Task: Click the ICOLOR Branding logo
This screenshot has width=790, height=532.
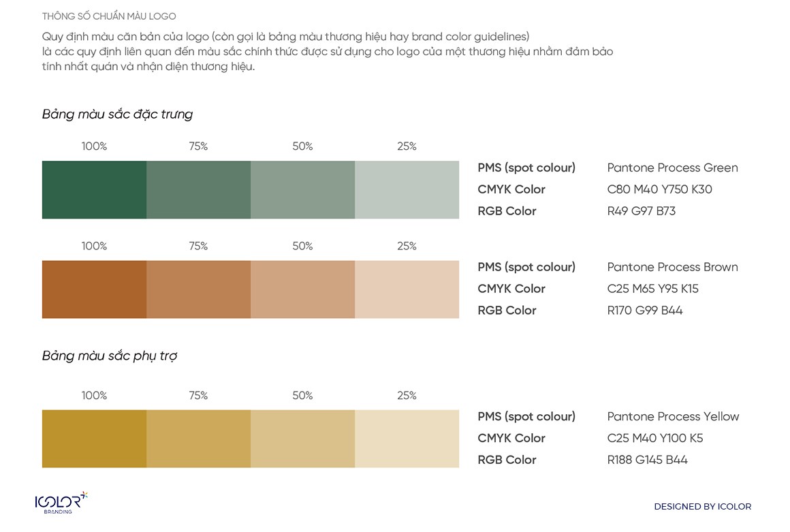Action: pos(61,503)
